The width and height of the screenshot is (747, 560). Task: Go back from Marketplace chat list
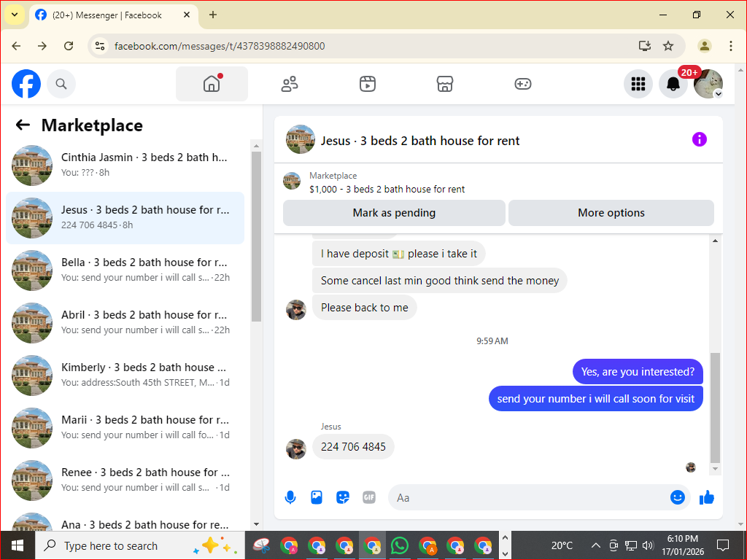[23, 125]
